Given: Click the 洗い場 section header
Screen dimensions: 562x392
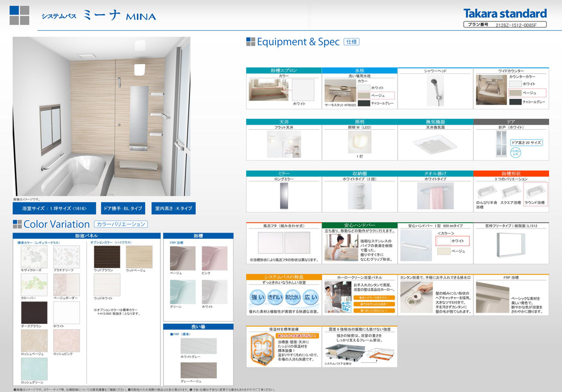Looking at the screenshot, I should tap(198, 327).
